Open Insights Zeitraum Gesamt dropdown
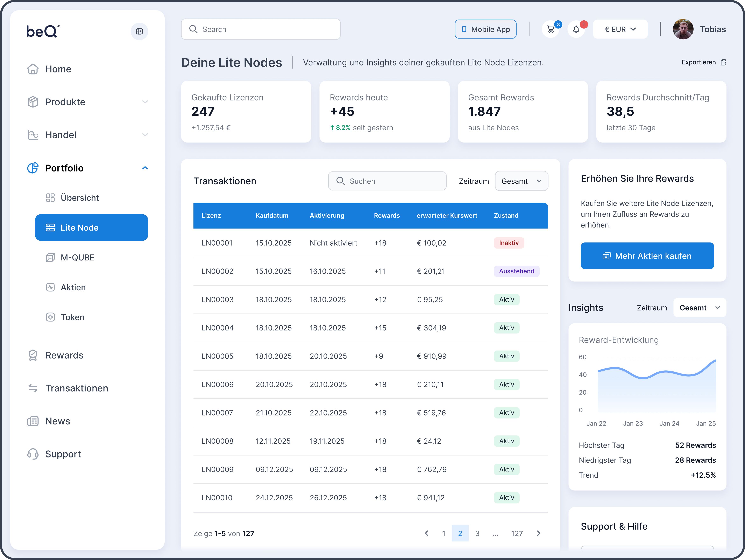745x560 pixels. pyautogui.click(x=699, y=308)
